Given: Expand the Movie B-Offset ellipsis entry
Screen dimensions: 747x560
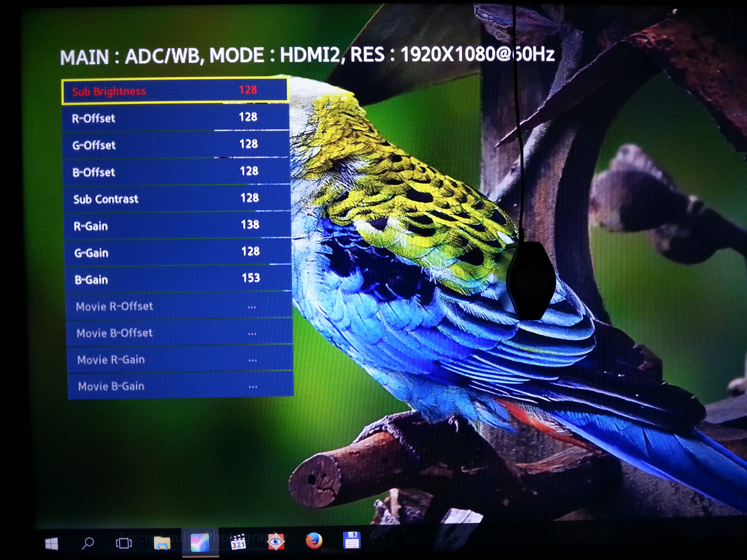Looking at the screenshot, I should (252, 334).
